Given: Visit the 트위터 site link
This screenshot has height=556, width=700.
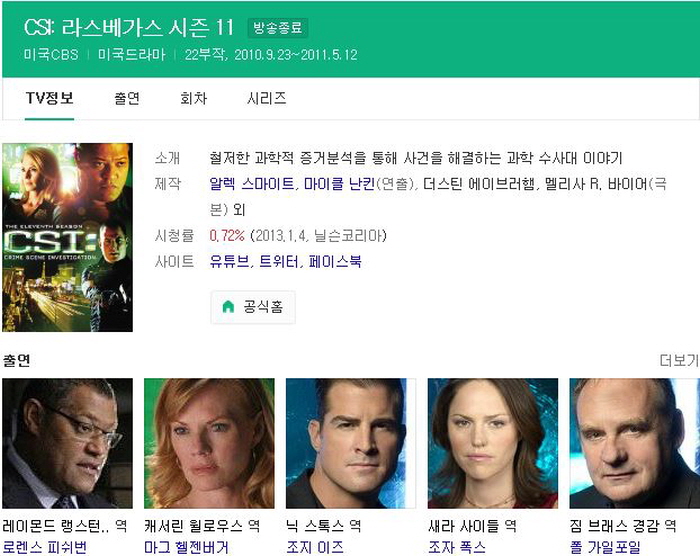Looking at the screenshot, I should pyautogui.click(x=279, y=261).
